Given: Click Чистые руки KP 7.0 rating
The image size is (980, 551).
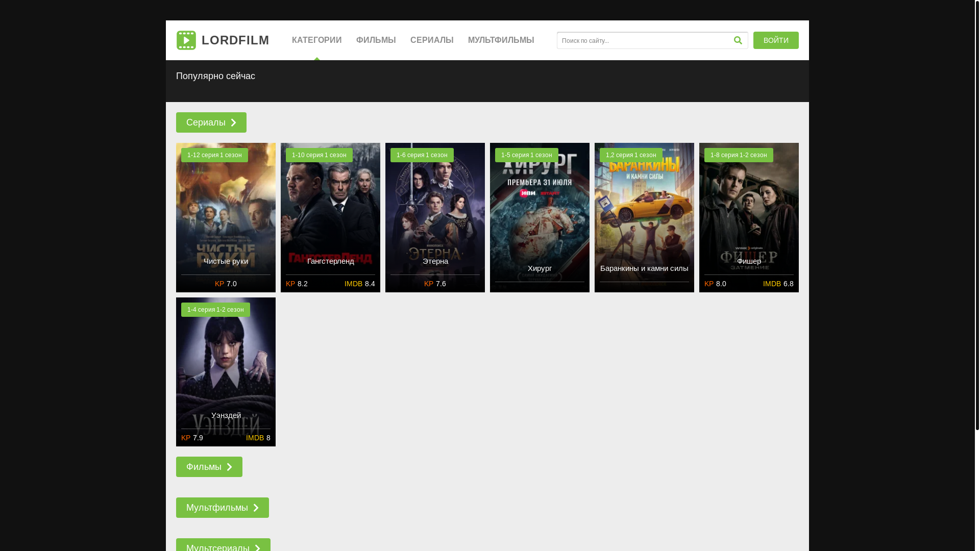Looking at the screenshot, I should click(226, 284).
